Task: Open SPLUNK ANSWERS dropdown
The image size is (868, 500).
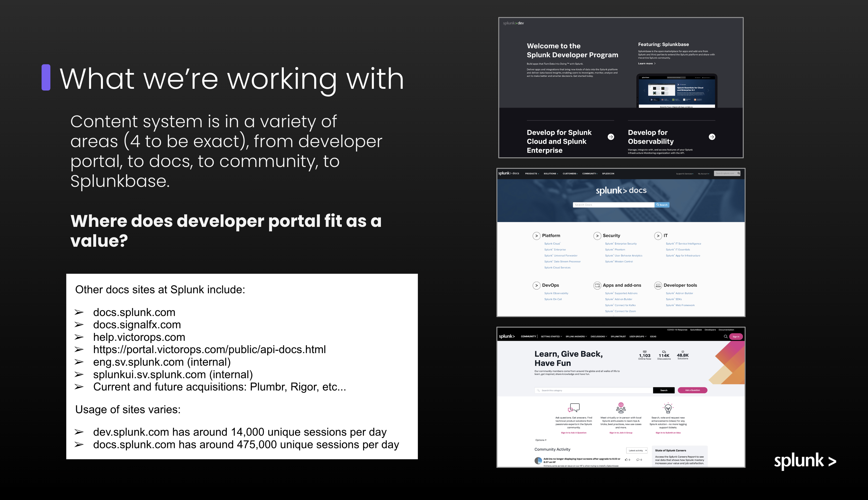Action: (x=576, y=337)
